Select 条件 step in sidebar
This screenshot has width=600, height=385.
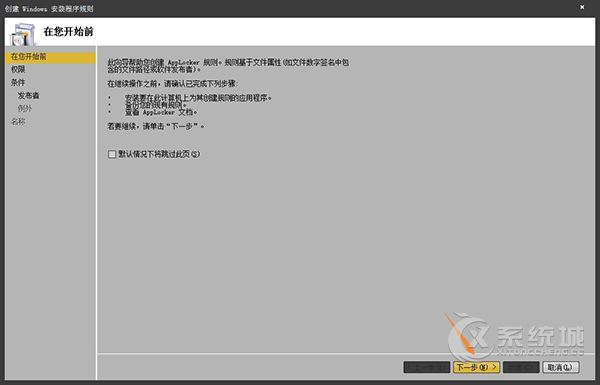18,83
